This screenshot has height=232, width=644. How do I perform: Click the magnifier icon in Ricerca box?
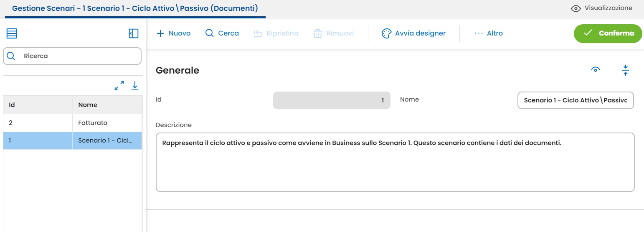pos(11,56)
